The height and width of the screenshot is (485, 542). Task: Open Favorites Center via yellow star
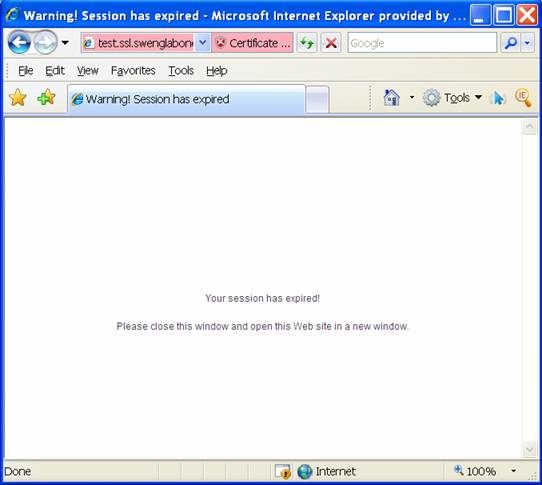[x=18, y=97]
